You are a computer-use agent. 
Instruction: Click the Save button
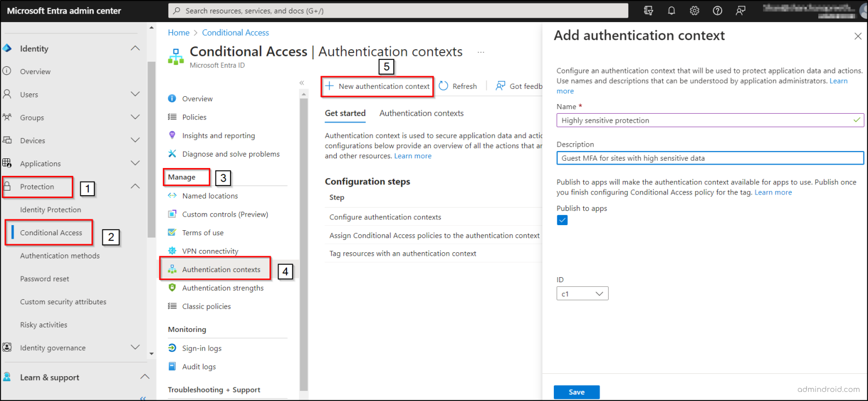click(576, 391)
